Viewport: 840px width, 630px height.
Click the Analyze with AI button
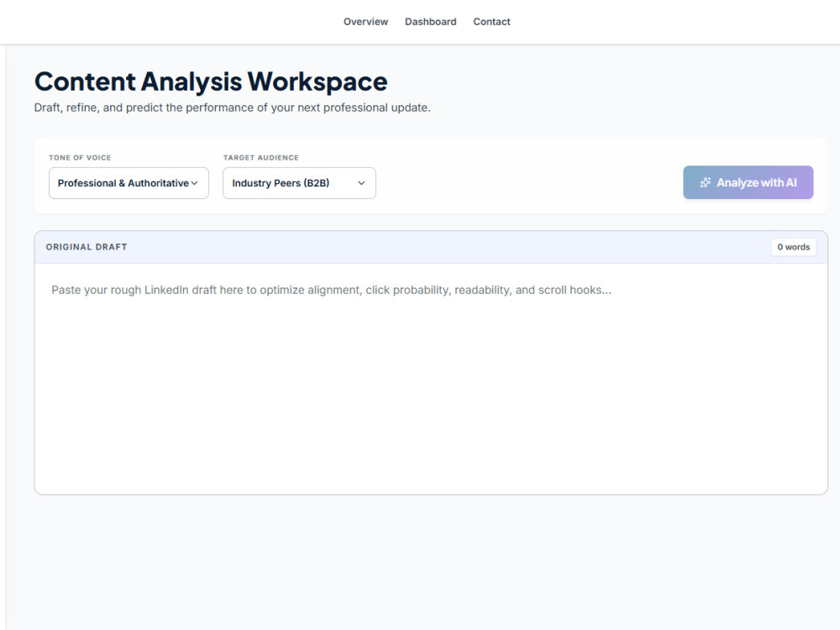[x=748, y=182]
